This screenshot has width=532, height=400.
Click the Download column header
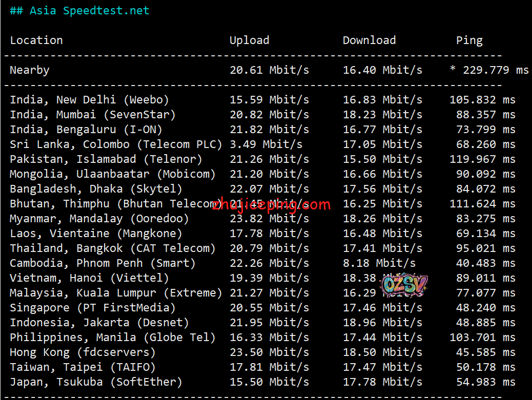click(x=369, y=40)
